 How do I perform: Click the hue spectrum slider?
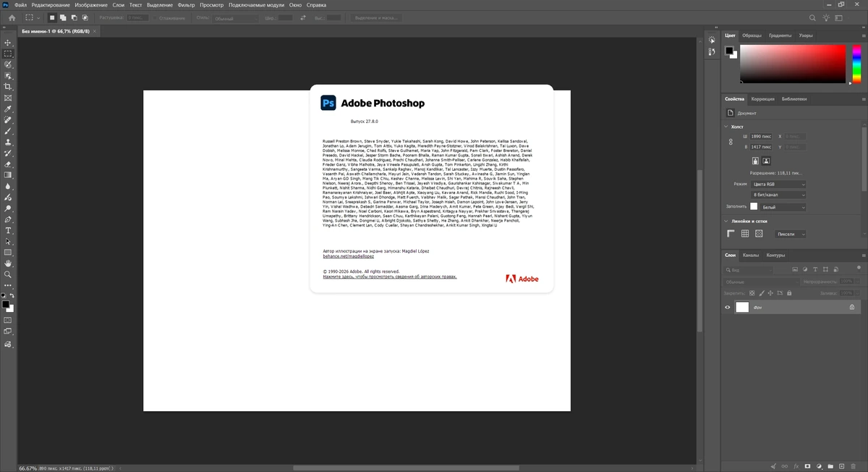856,64
